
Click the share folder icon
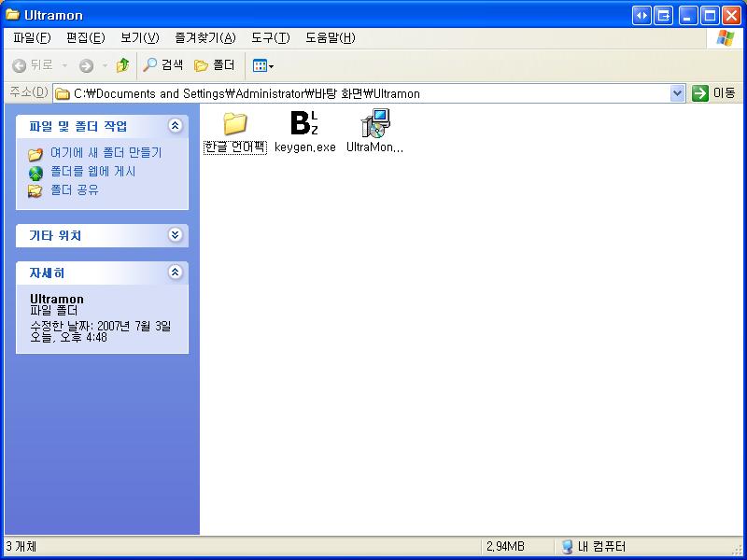coord(35,191)
